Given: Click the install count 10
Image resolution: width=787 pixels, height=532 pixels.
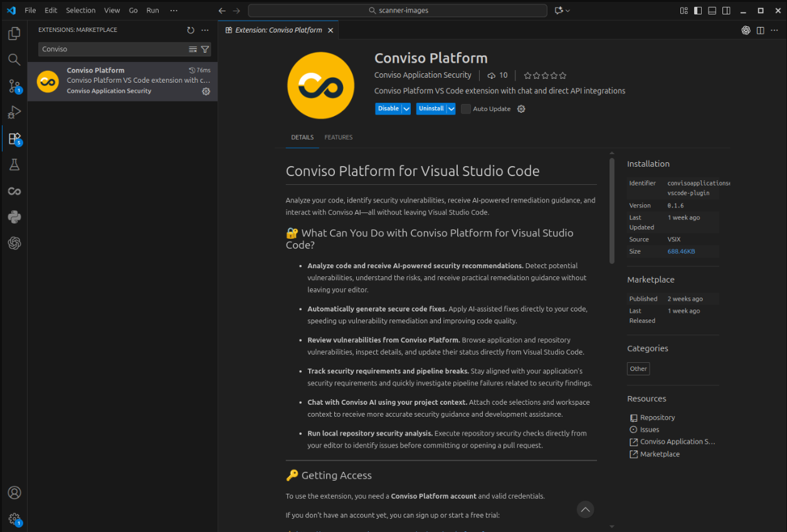Looking at the screenshot, I should click(x=498, y=75).
